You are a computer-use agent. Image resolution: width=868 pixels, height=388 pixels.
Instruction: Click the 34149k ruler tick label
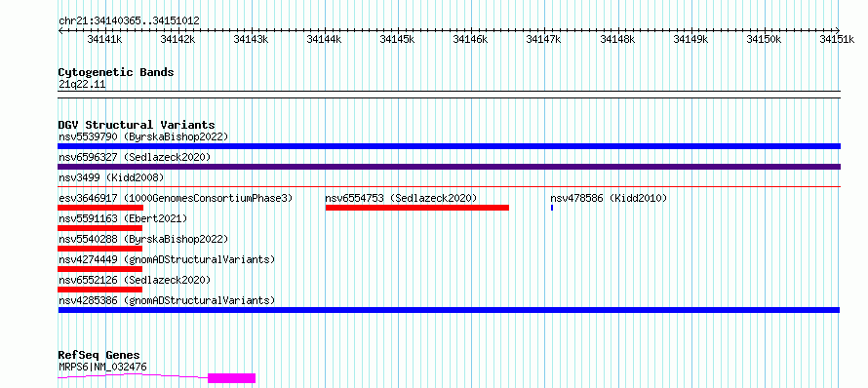click(x=690, y=39)
